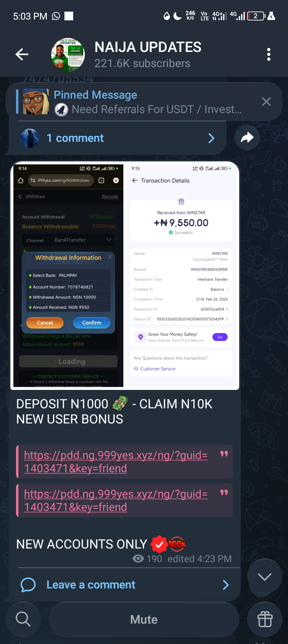Dismiss the pinned message banner
The width and height of the screenshot is (288, 644).
[x=266, y=101]
